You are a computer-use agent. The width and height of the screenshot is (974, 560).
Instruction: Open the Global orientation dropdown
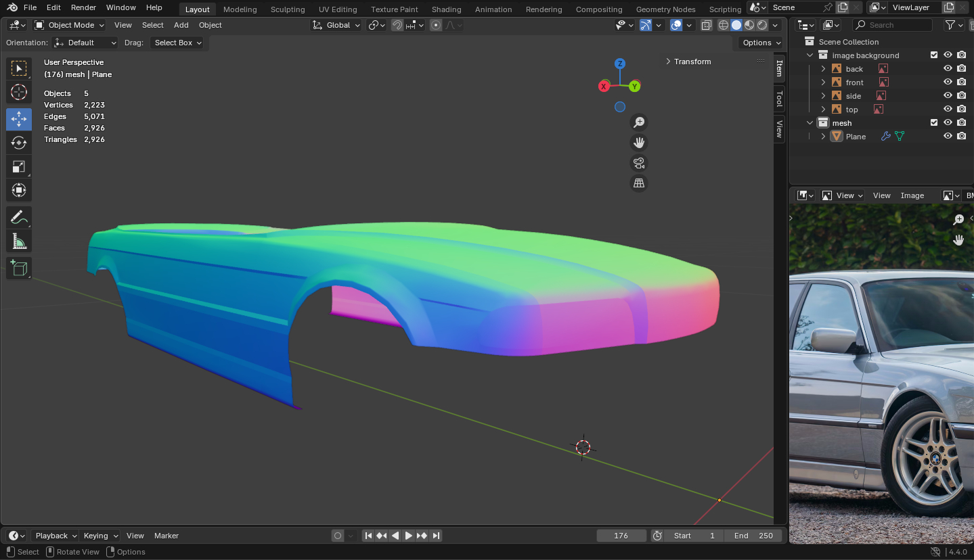(336, 25)
